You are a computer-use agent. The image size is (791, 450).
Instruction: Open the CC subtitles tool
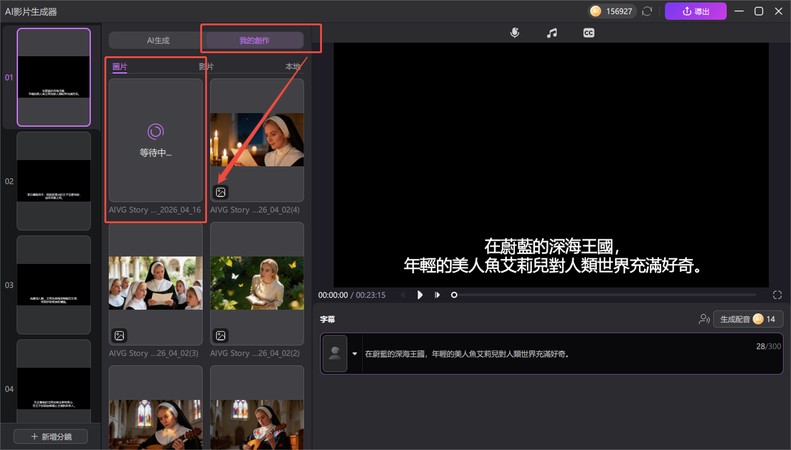click(x=589, y=33)
